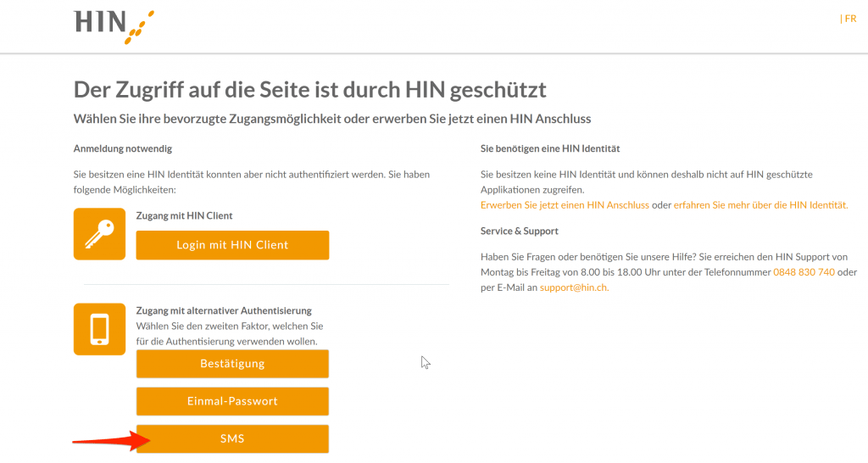Screen dimensions: 868x463
Task: Choose Bestätigung as second factor
Action: [232, 364]
